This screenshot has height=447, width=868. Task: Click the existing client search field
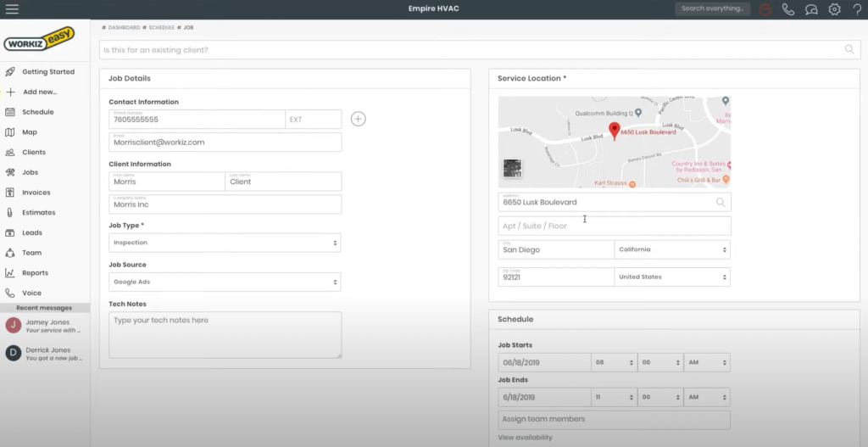[x=480, y=50]
